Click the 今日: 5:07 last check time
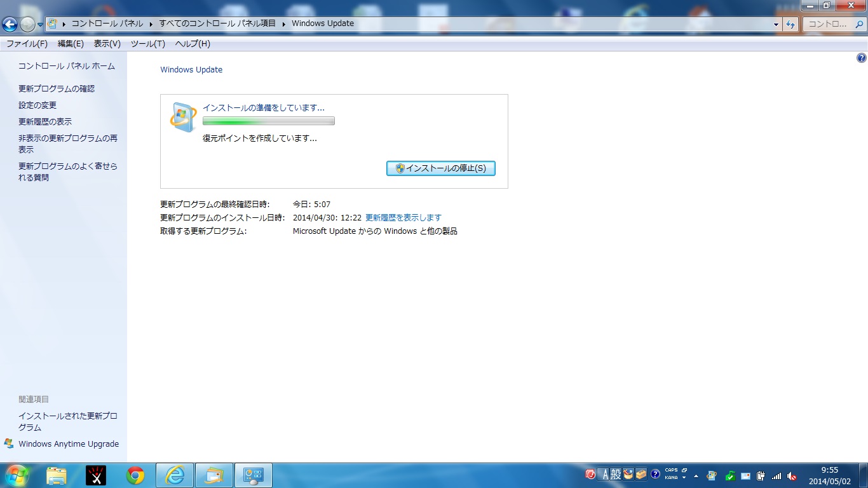 (x=311, y=204)
